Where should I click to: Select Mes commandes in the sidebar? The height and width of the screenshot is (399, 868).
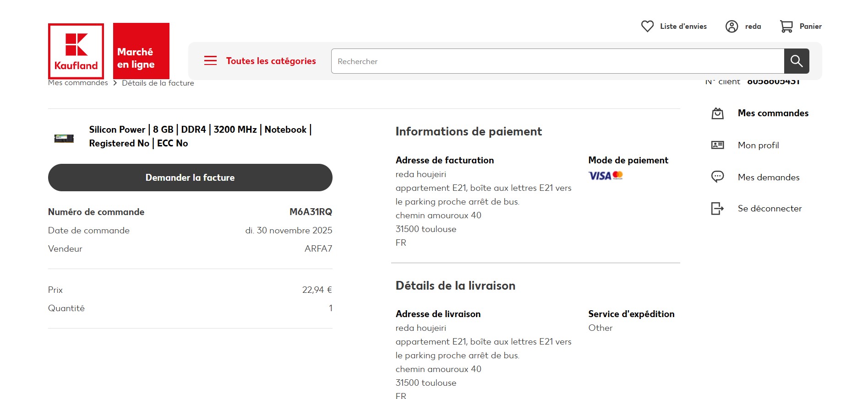[773, 113]
